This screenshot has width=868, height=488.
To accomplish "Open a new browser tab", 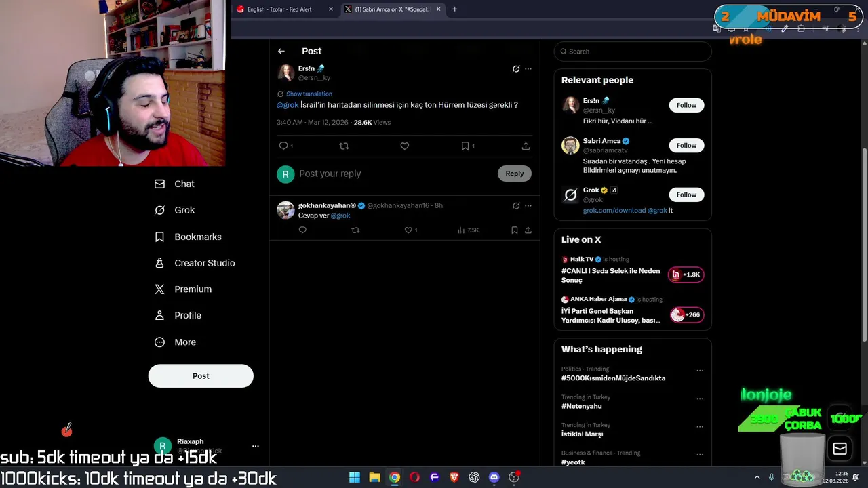I will click(454, 9).
